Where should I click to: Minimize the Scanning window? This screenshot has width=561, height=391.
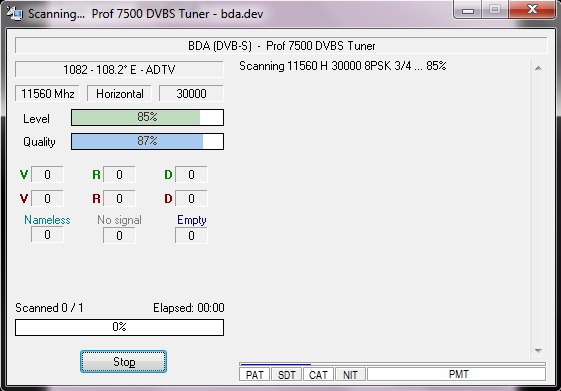(x=468, y=10)
